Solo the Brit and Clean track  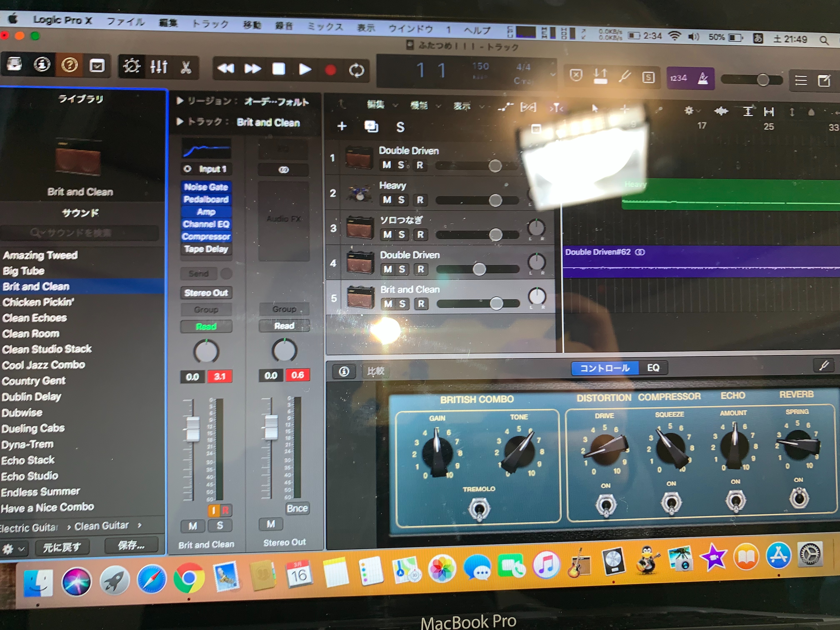click(402, 304)
